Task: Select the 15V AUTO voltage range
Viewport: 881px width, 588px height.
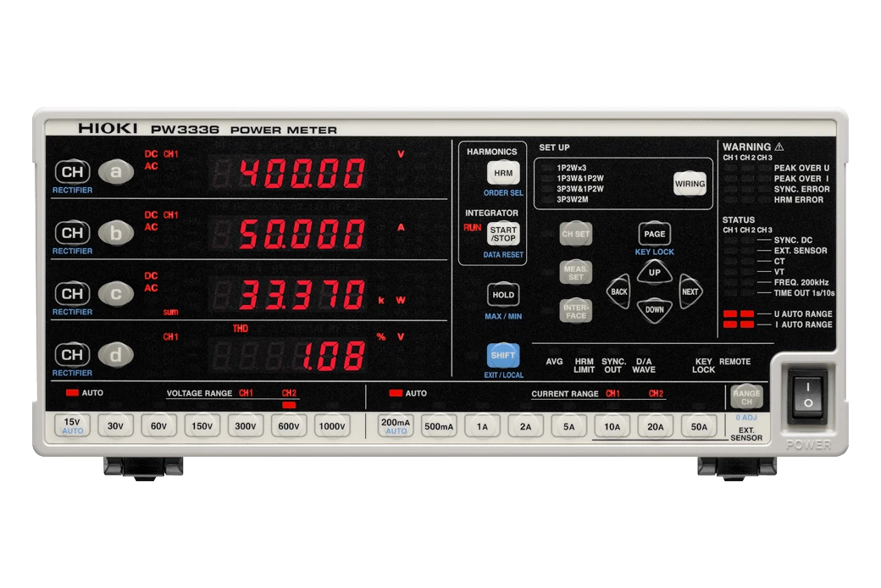Action: [73, 425]
